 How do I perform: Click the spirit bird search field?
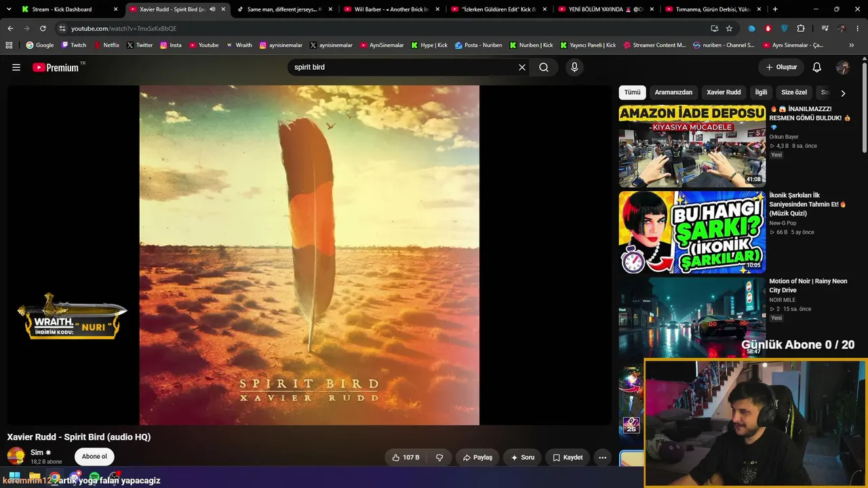(x=403, y=67)
